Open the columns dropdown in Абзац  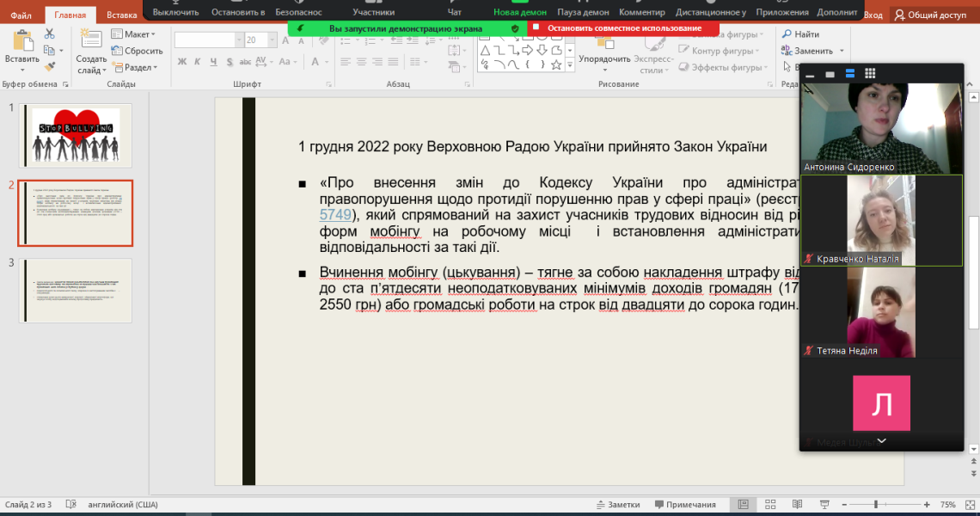pyautogui.click(x=418, y=61)
